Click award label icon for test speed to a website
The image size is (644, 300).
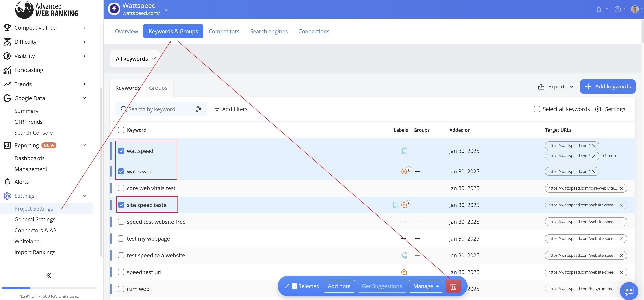pos(404,255)
